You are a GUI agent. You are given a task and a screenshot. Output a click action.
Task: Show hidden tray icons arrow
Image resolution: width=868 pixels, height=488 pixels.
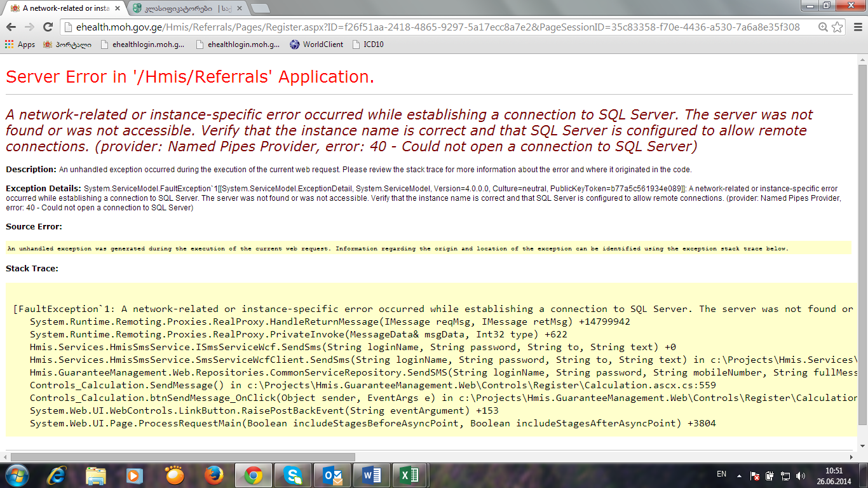click(x=738, y=475)
